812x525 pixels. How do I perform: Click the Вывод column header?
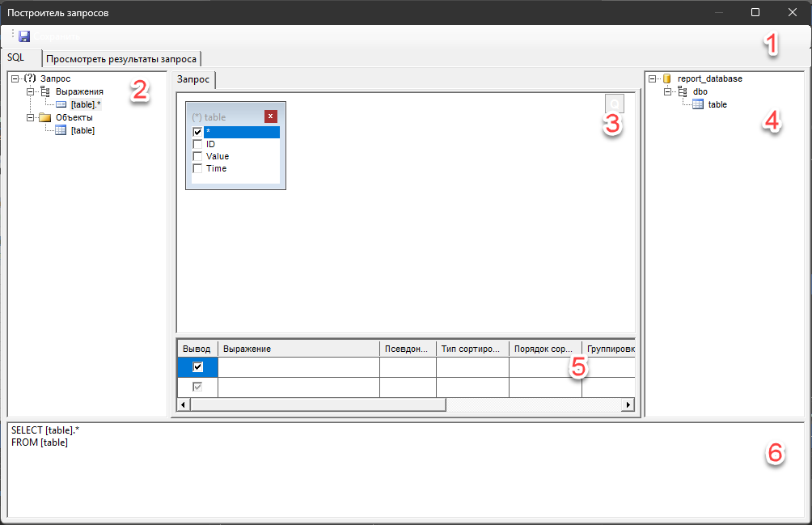[x=197, y=349]
